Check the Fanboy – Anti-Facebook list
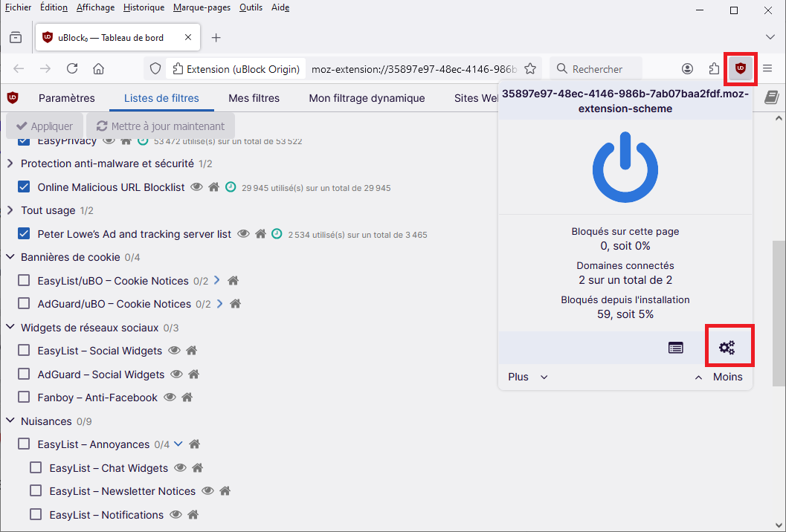Image resolution: width=786 pixels, height=532 pixels. (24, 398)
